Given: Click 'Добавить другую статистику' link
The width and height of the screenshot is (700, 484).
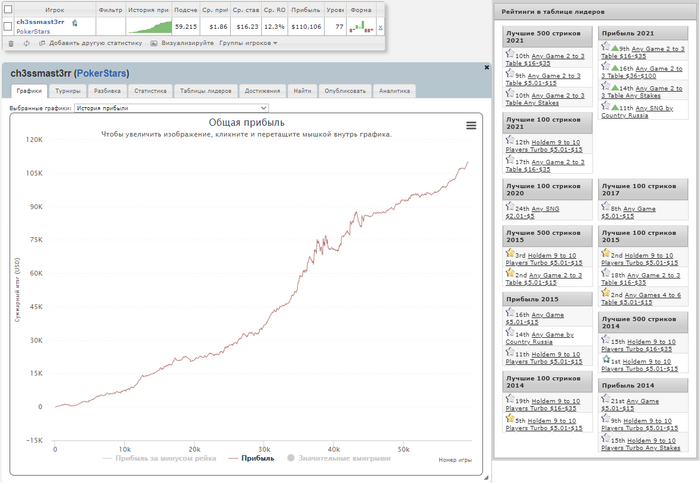Looking at the screenshot, I should [96, 43].
